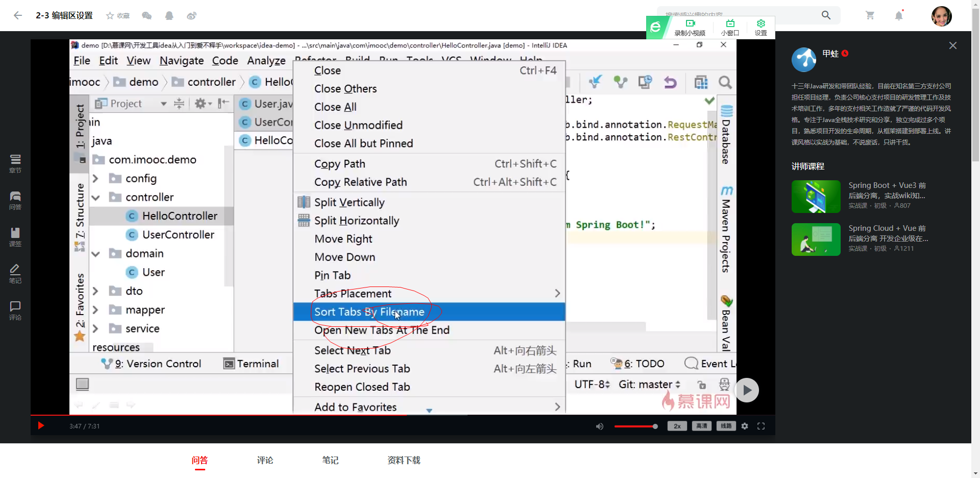
Task: Expand the config folder in tree
Action: pos(95,179)
